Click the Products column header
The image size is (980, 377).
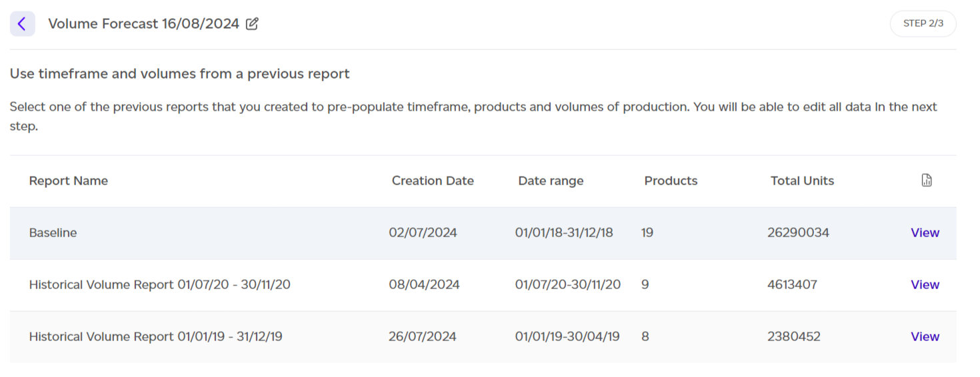pyautogui.click(x=671, y=181)
